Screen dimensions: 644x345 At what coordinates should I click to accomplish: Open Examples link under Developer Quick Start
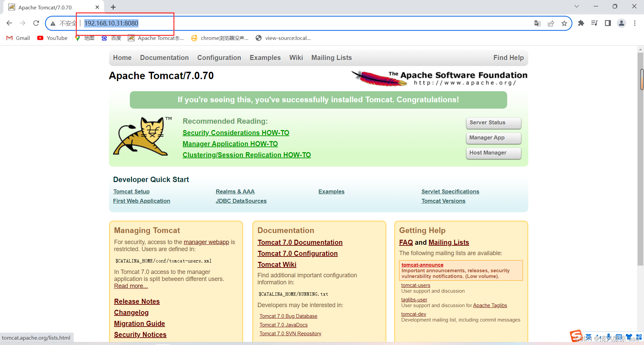331,191
